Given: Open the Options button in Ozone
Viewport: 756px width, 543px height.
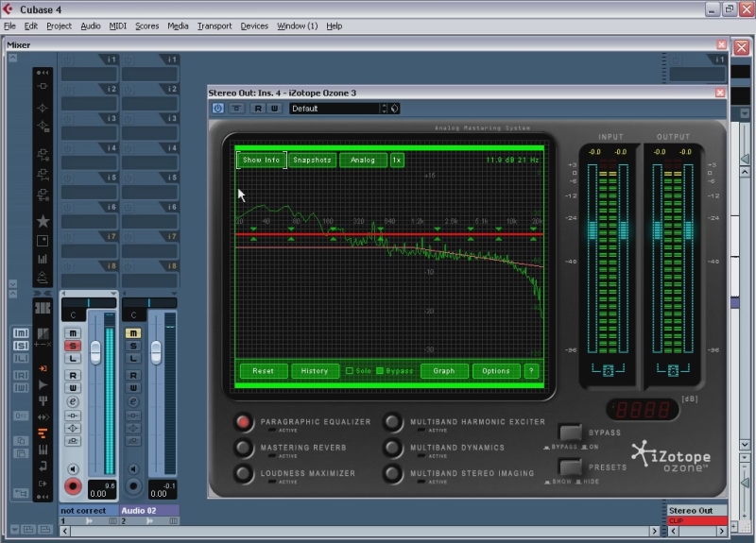Looking at the screenshot, I should point(496,371).
